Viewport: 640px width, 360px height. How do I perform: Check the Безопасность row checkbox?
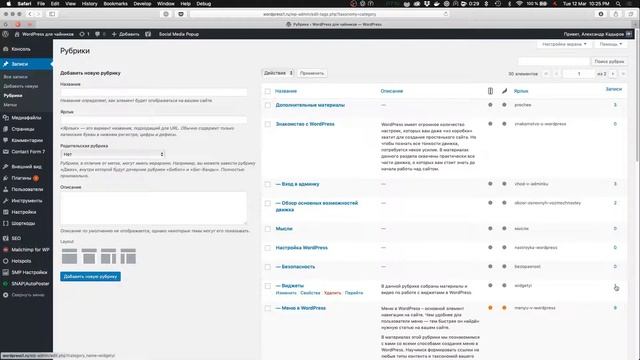pyautogui.click(x=268, y=267)
